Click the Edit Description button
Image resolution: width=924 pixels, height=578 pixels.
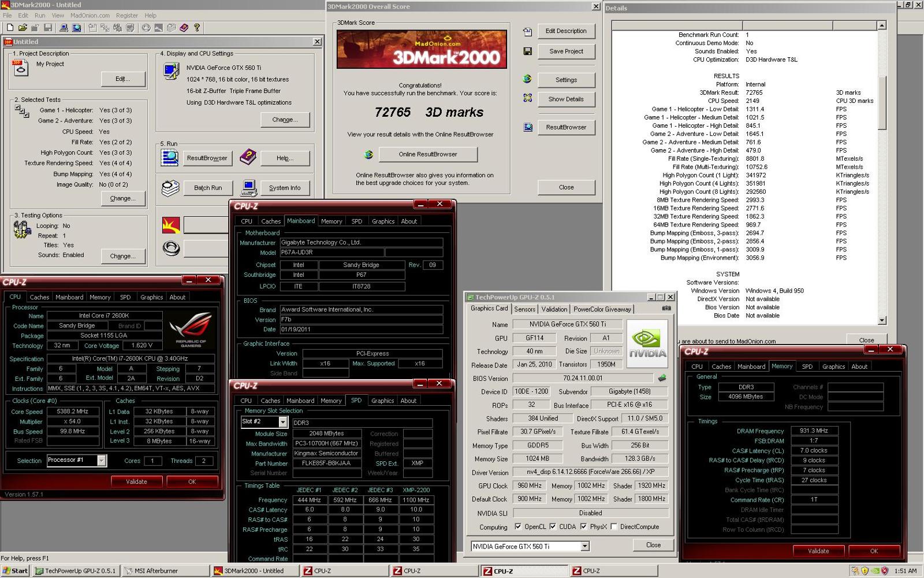click(566, 31)
